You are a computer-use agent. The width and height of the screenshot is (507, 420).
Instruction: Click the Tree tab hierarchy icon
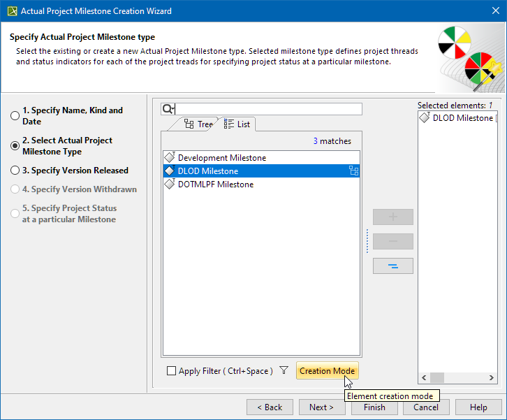tap(189, 124)
